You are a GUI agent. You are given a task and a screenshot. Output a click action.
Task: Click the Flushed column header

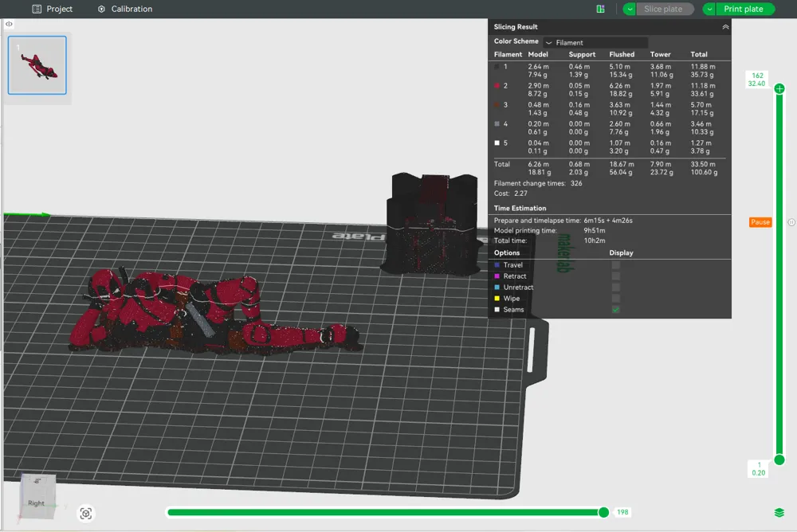coord(622,54)
